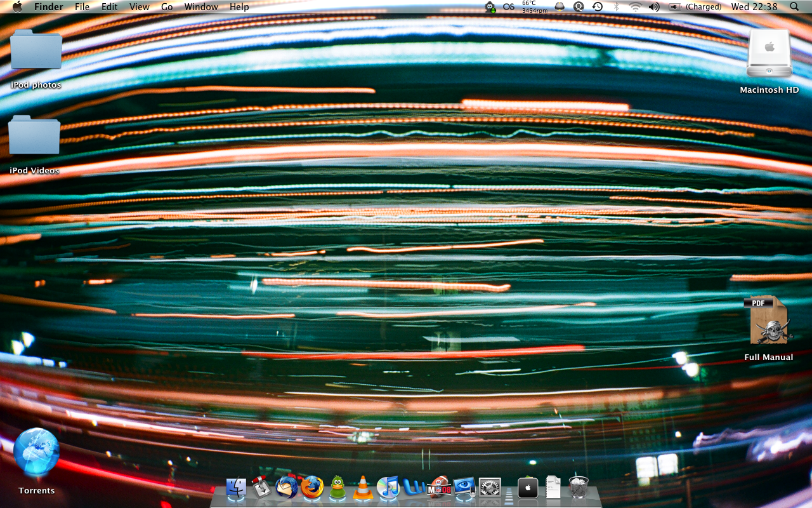The height and width of the screenshot is (508, 812).
Task: Open System Preferences gear icon
Action: 490,488
